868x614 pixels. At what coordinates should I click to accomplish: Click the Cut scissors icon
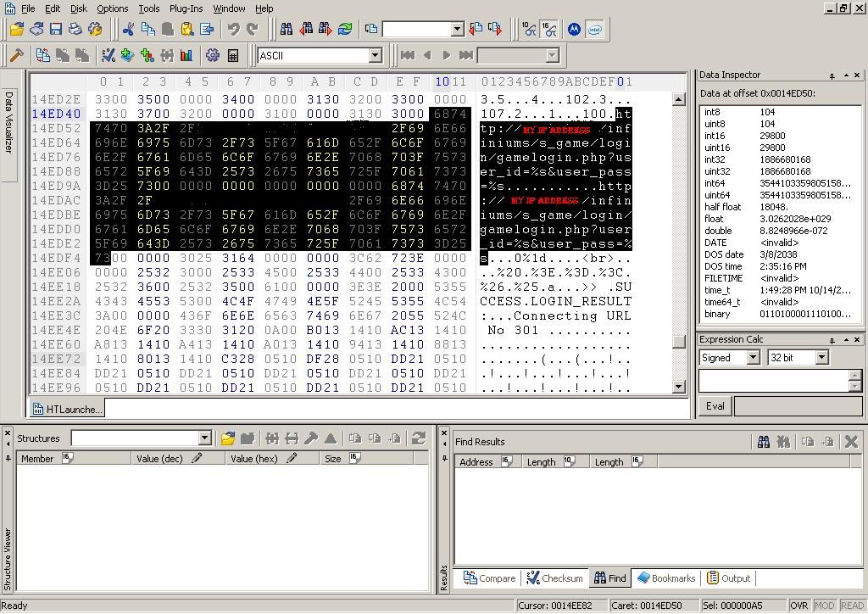(x=128, y=29)
